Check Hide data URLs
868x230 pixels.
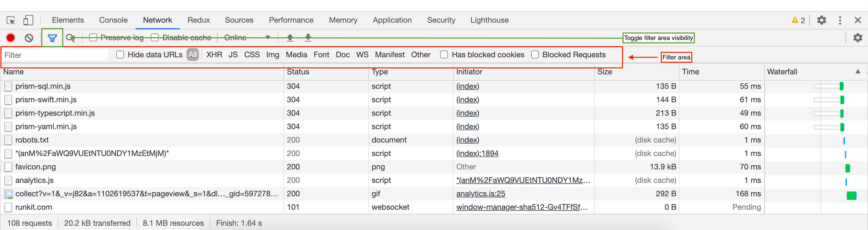click(x=120, y=54)
